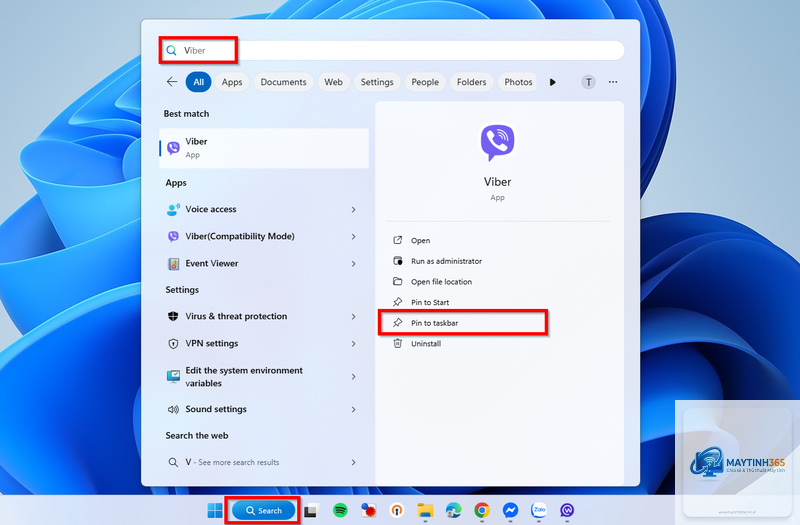Select the All filter tab
Screen dimensions: 800x525
coord(198,82)
